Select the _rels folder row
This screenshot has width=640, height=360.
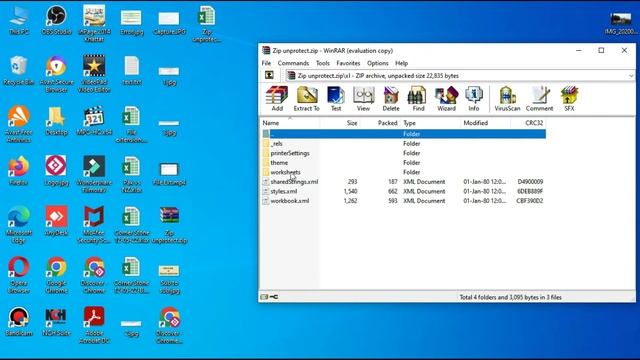tap(403, 143)
